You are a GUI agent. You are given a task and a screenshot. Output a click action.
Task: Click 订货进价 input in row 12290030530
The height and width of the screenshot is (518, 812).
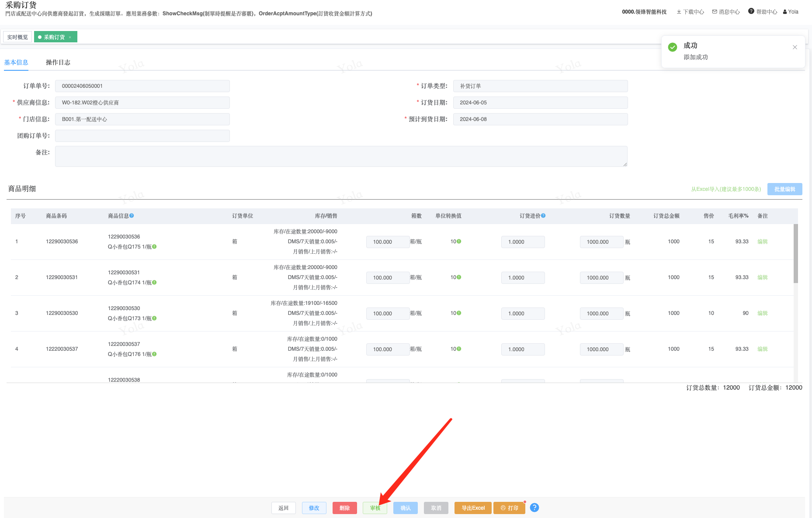[x=523, y=314]
